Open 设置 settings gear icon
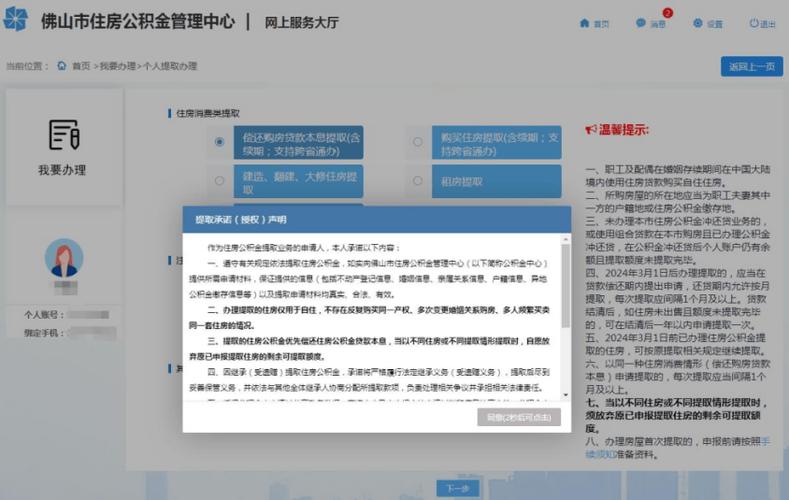The image size is (789, 500). [x=697, y=23]
